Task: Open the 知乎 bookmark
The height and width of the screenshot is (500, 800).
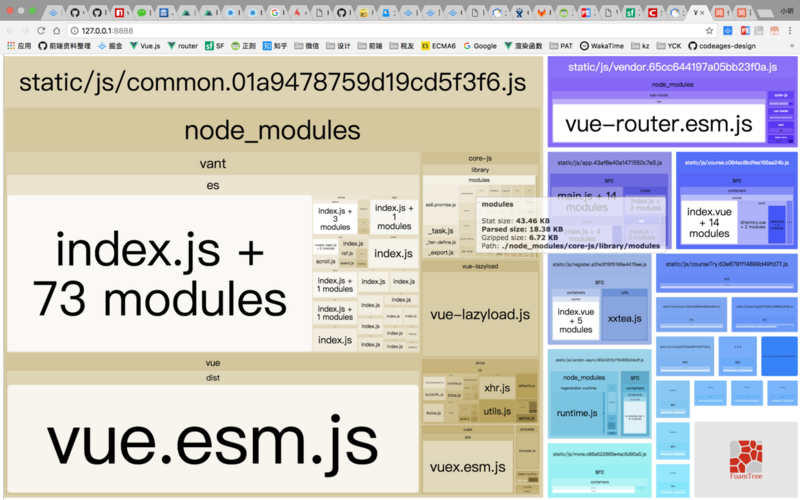Action: tap(275, 46)
